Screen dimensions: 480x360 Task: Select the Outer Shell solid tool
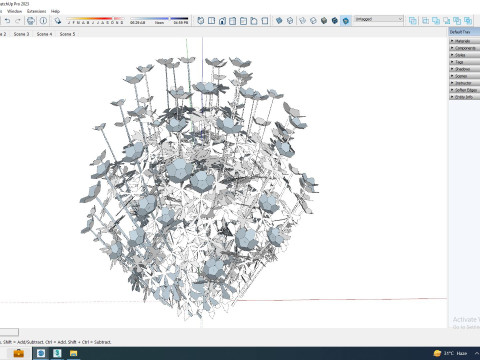pyautogui.click(x=413, y=21)
